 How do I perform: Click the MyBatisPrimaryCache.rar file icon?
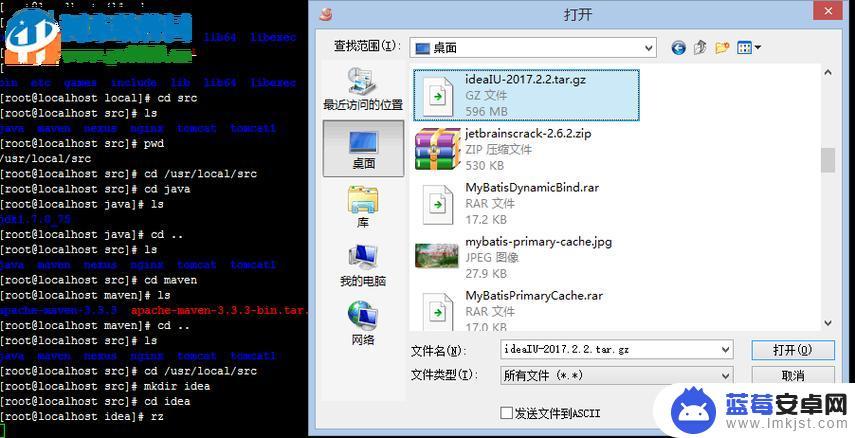[438, 311]
